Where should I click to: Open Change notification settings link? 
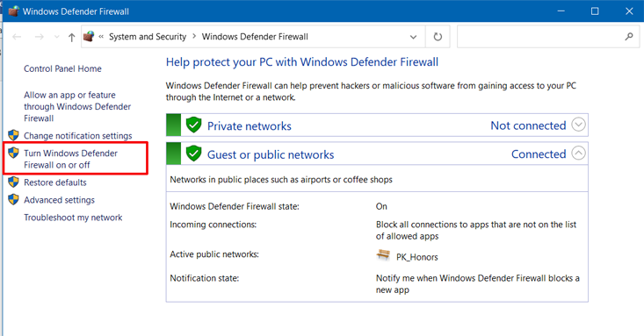pyautogui.click(x=78, y=136)
